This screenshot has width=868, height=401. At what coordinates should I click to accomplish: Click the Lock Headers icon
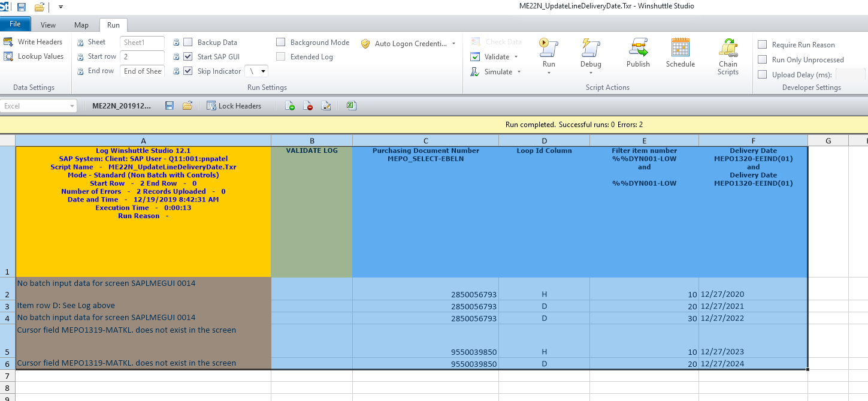coord(211,106)
